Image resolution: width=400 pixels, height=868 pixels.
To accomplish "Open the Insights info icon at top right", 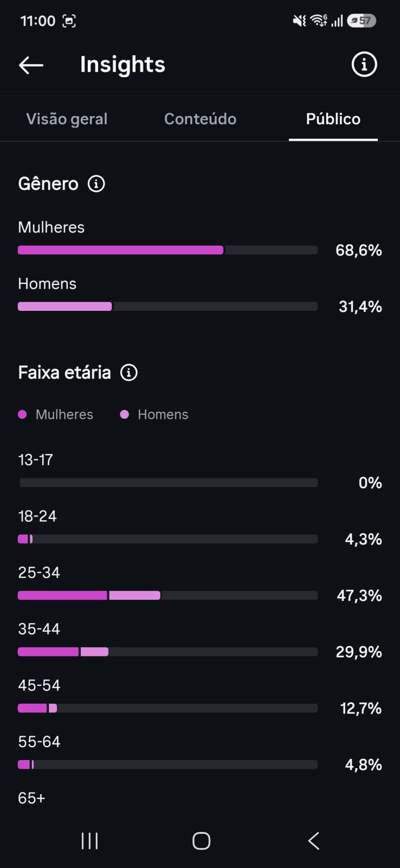I will click(x=364, y=65).
